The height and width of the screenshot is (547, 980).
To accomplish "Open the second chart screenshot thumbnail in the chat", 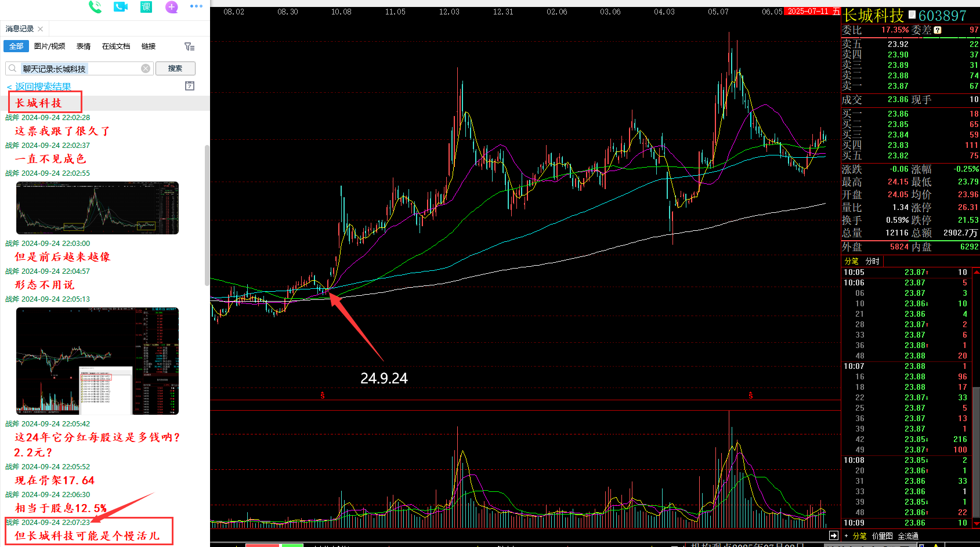I will click(97, 361).
